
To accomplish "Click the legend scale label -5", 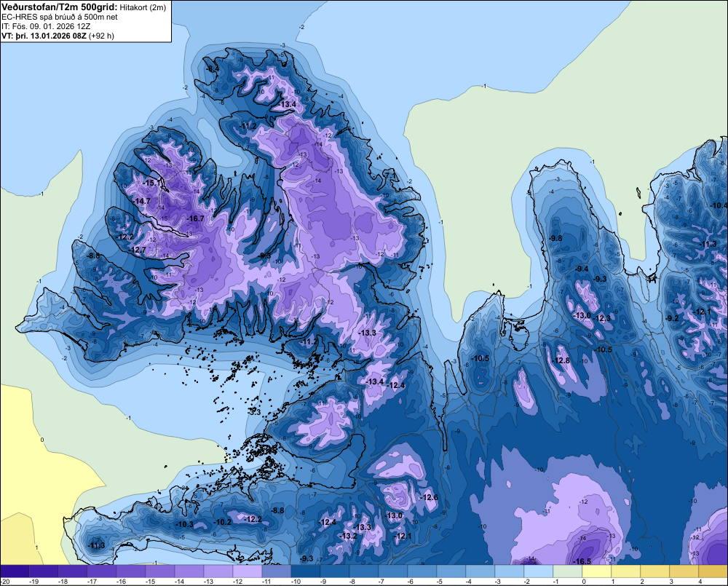I will 440,582.
